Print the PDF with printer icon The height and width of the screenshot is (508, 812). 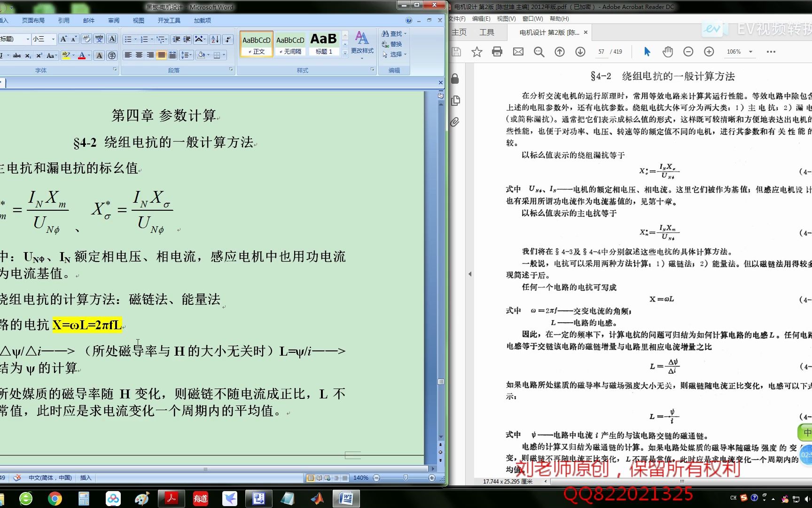(497, 52)
